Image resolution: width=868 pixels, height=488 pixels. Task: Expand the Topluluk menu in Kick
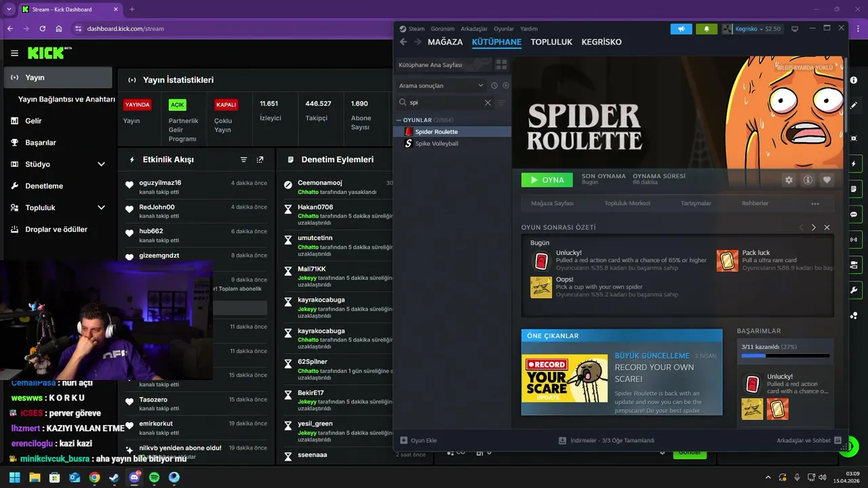click(101, 207)
